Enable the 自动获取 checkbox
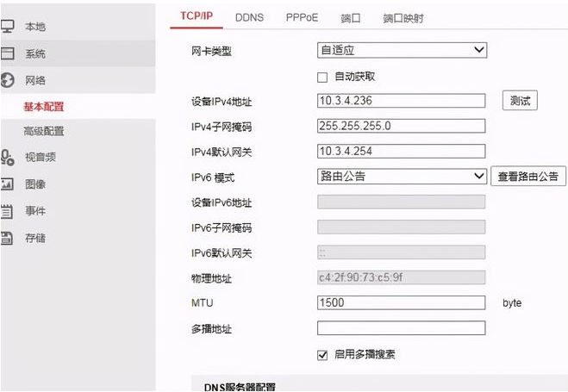 pos(323,77)
